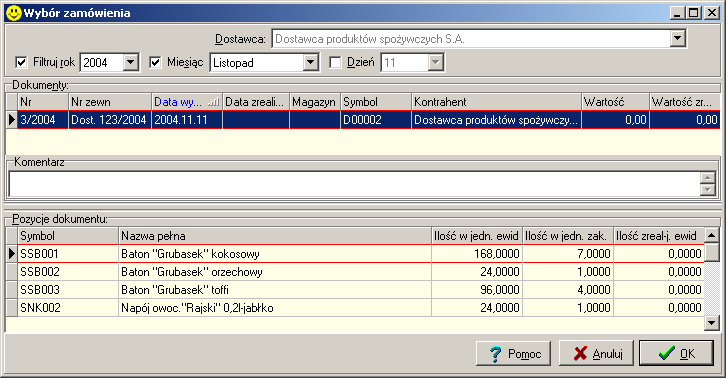Viewport: 726px width, 378px height.
Task: Click the Magazyn column header
Action: click(314, 102)
